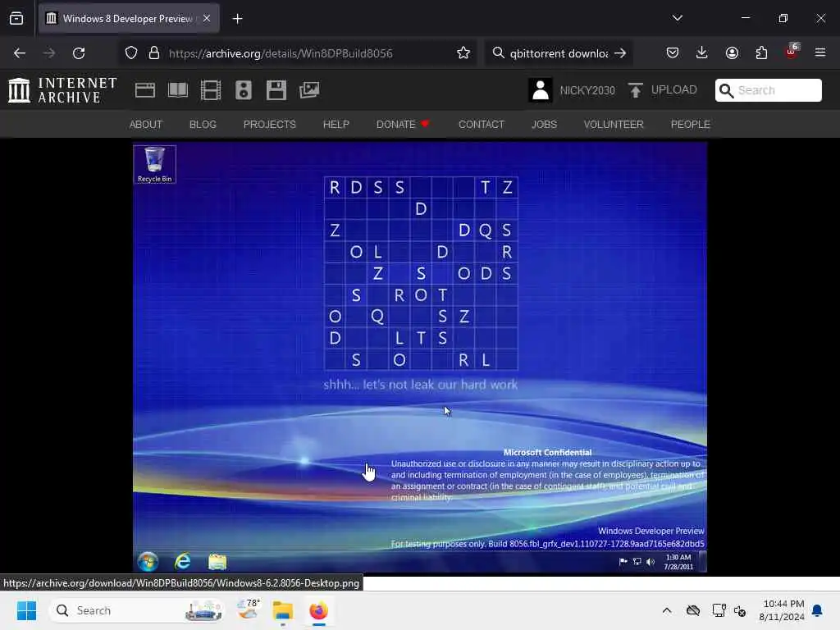The height and width of the screenshot is (630, 840).
Task: Open the Web (Wayback) media icon
Action: (145, 90)
